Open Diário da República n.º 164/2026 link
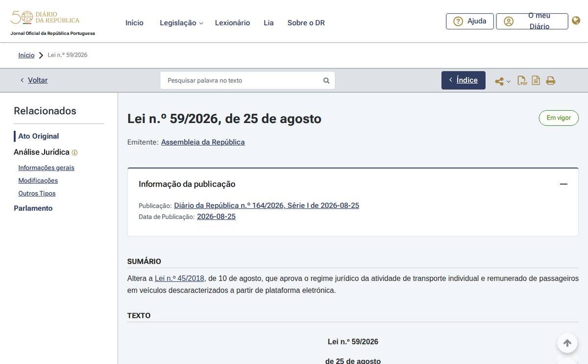Screen dimensions: 588x364 [x=267, y=206]
